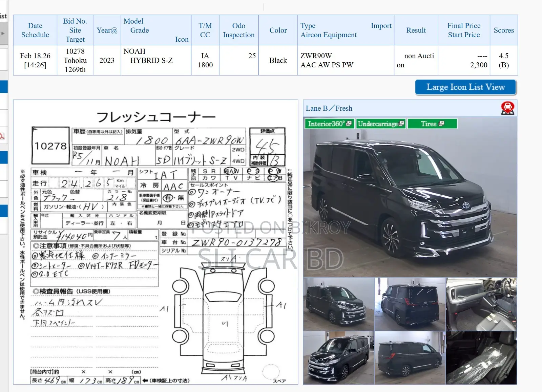The height and width of the screenshot is (392, 542).
Task: Open the front-left angle car thumbnail
Action: [x=338, y=304]
